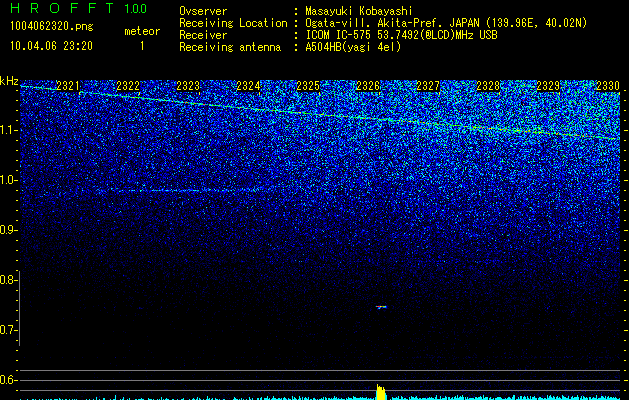Click the 0.7 kHz axis label
This screenshot has width=629, height=400.
pos(8,331)
